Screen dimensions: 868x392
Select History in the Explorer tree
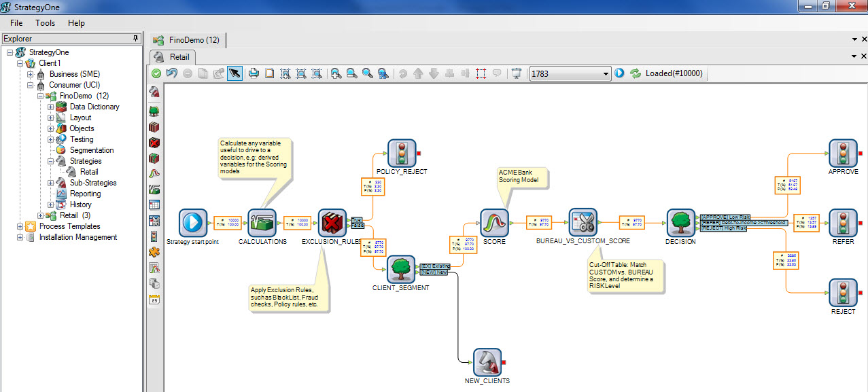tap(80, 204)
